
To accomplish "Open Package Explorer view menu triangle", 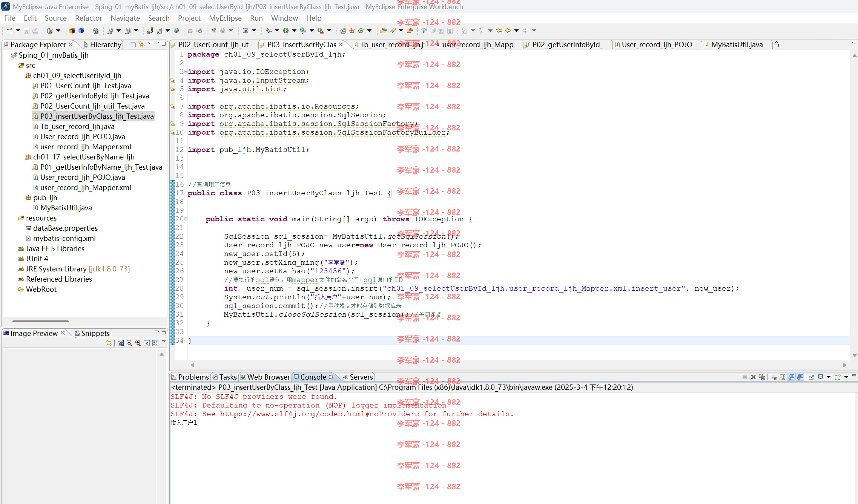I will tap(150, 43).
